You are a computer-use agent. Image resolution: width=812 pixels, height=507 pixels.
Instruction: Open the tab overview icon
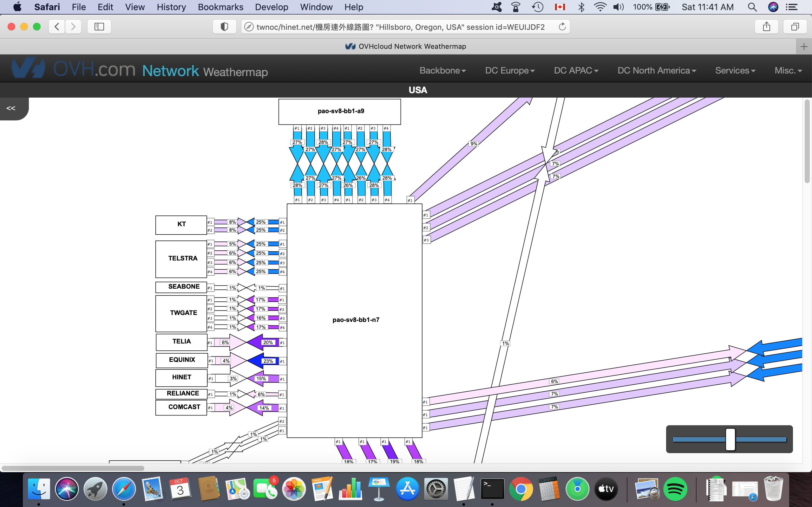coord(795,27)
